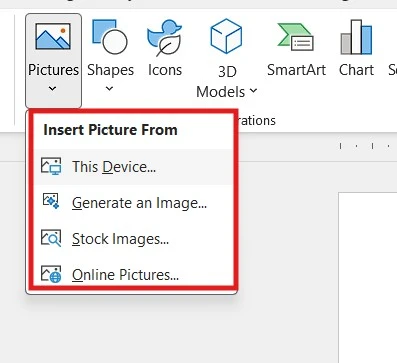Click the Shapes label text
The height and width of the screenshot is (363, 397).
click(x=110, y=71)
